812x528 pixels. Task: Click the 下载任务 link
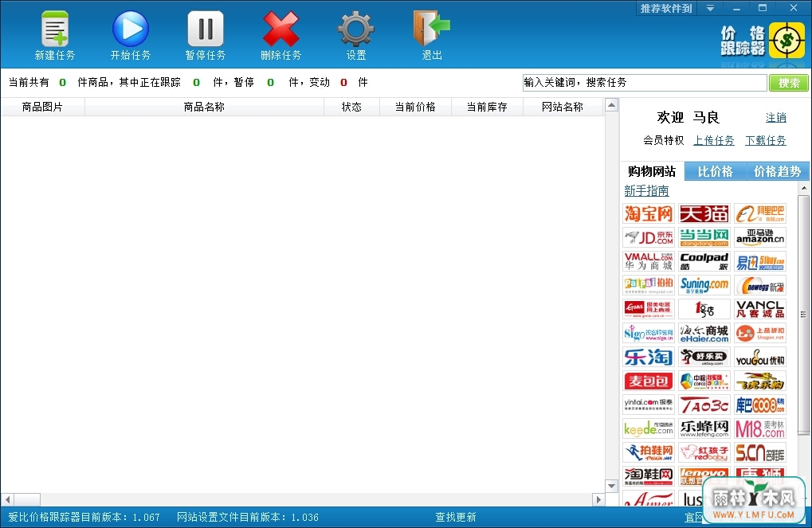(x=766, y=140)
